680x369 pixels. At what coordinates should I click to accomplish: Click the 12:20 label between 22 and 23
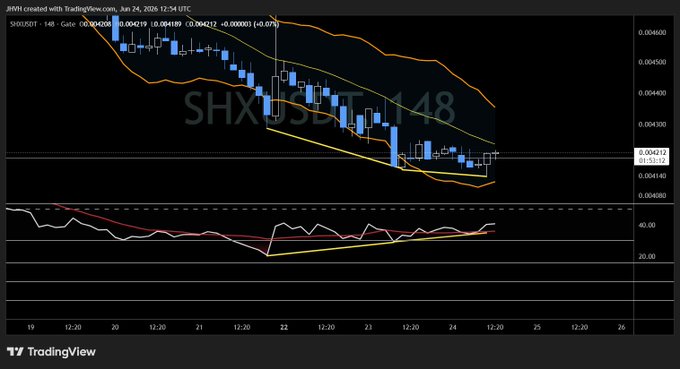(x=326, y=327)
